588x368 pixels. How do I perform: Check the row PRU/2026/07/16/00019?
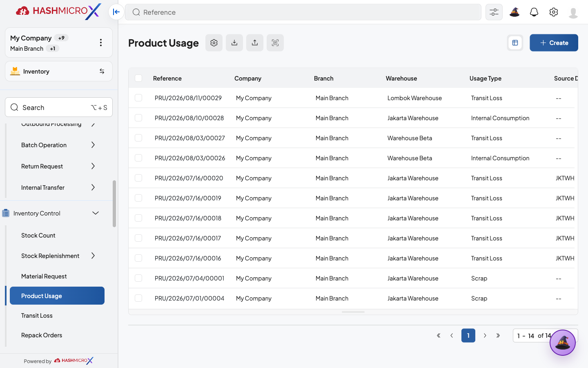tap(138, 198)
